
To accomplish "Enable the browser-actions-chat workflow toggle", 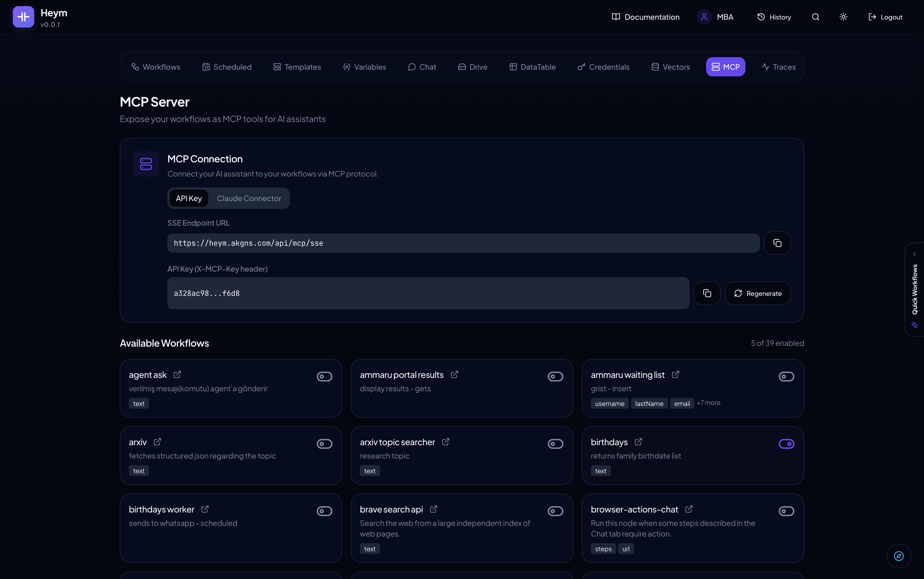I will [x=786, y=511].
